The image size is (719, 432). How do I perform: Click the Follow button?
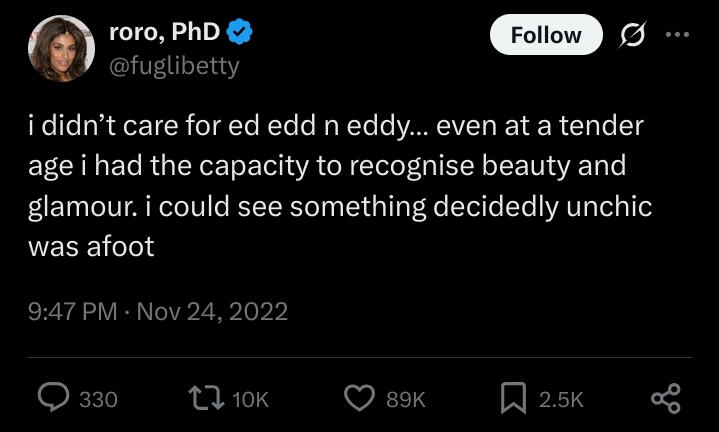pyautogui.click(x=545, y=35)
